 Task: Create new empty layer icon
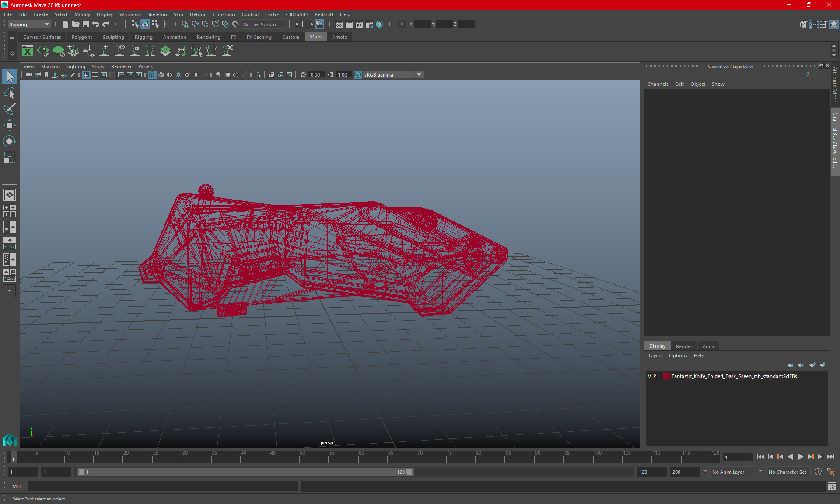pyautogui.click(x=812, y=365)
